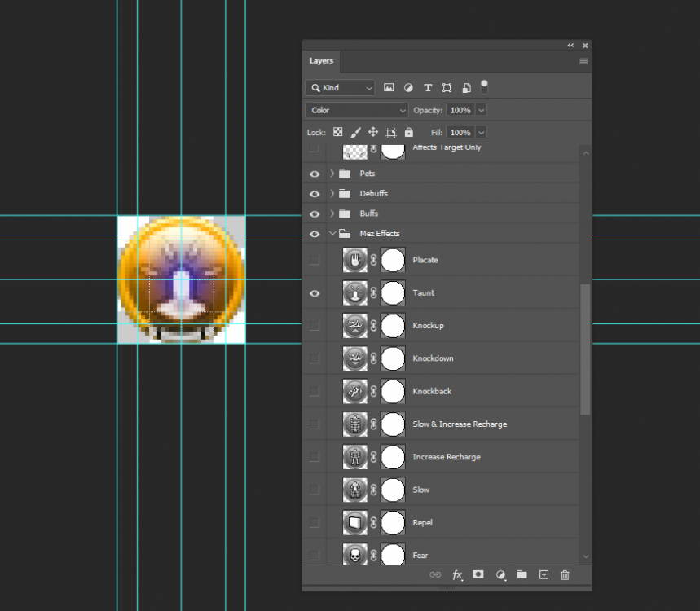Hide the Taunt layer
This screenshot has height=611, width=700.
[315, 293]
